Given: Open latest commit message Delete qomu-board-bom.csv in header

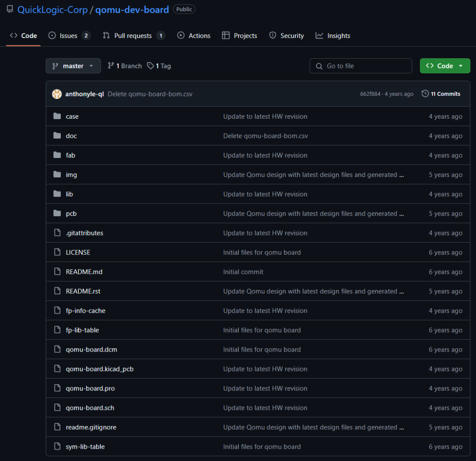Looking at the screenshot, I should 150,94.
